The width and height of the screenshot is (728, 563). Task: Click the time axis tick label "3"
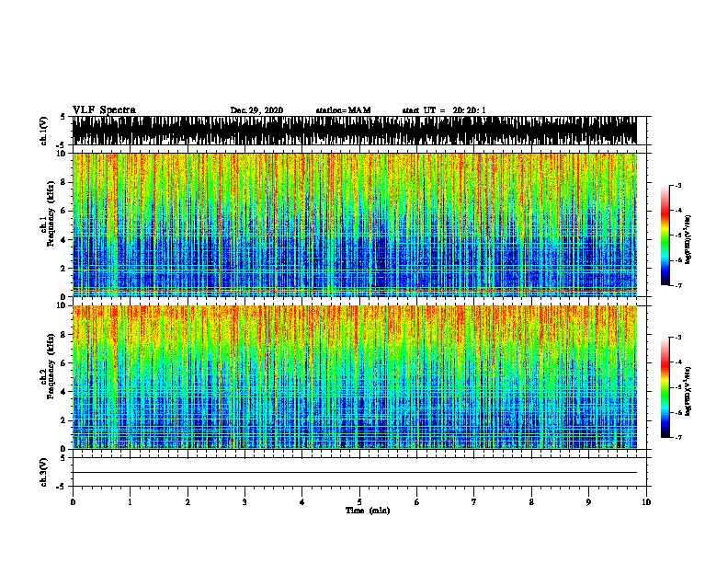click(x=245, y=502)
